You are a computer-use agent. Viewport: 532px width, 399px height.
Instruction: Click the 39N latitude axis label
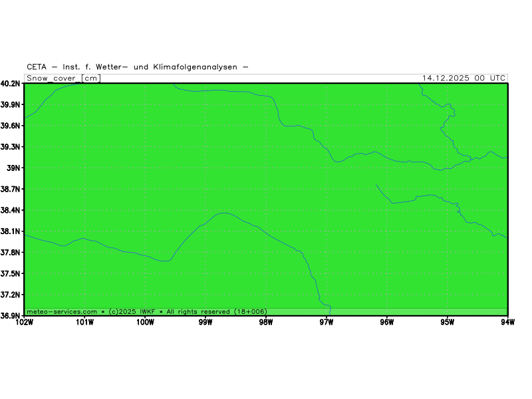15,168
